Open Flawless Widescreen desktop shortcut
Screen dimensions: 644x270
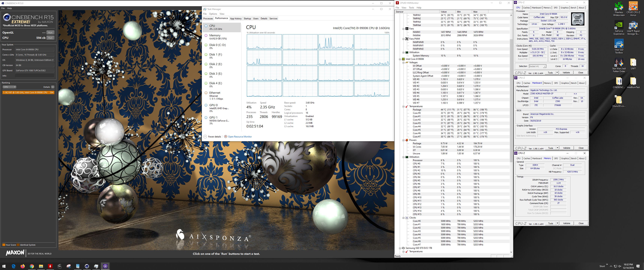tap(619, 9)
